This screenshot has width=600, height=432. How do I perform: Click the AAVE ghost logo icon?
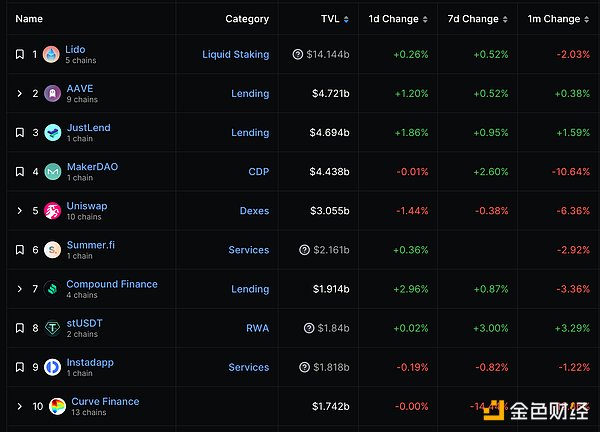pyautogui.click(x=52, y=94)
